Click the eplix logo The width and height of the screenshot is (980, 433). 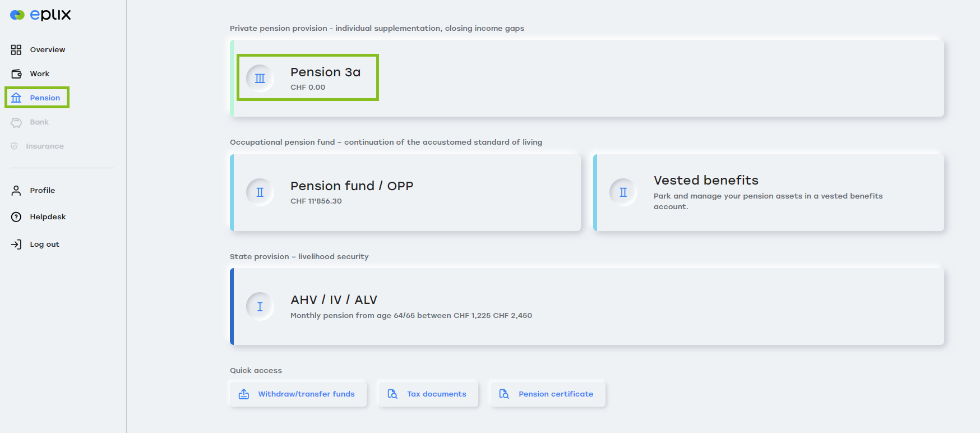point(40,15)
